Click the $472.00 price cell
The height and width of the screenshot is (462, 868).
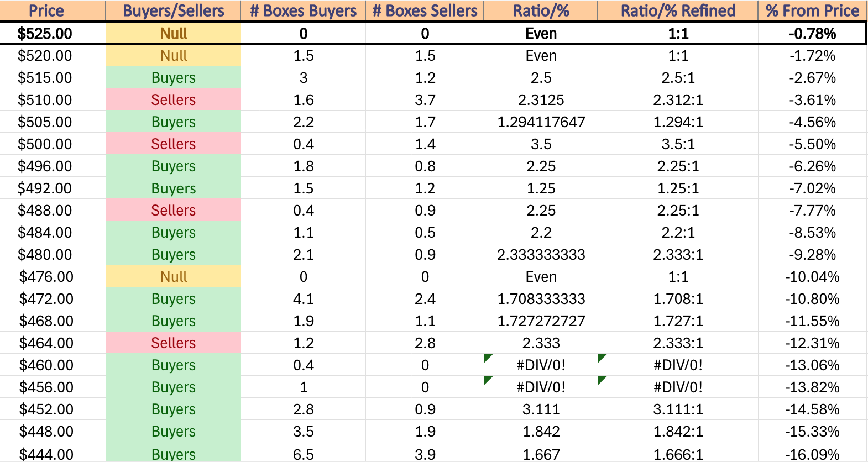(53, 298)
